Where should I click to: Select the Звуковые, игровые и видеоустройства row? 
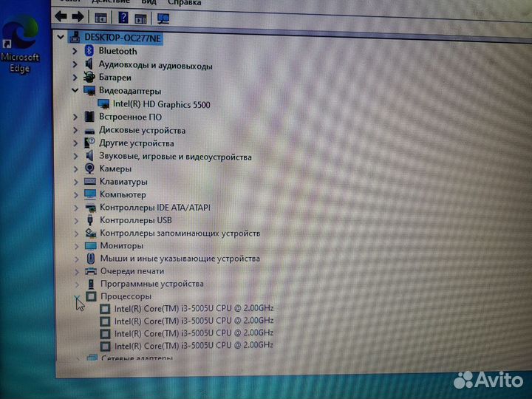[x=175, y=157]
